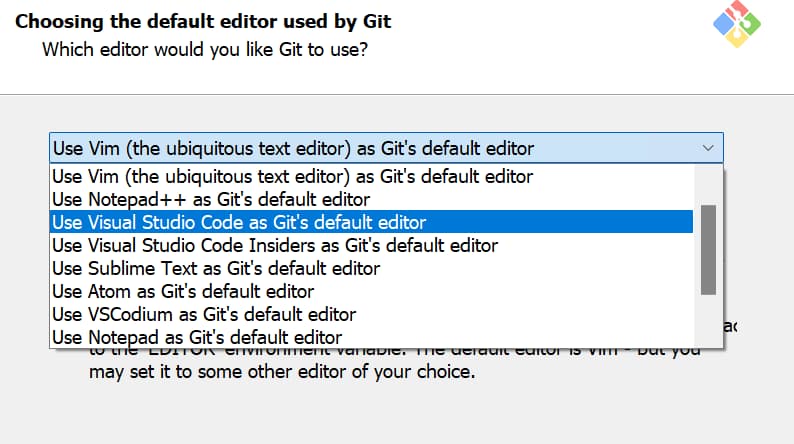The image size is (794, 444).
Task: Select Atom as Git's default editor
Action: (x=183, y=291)
